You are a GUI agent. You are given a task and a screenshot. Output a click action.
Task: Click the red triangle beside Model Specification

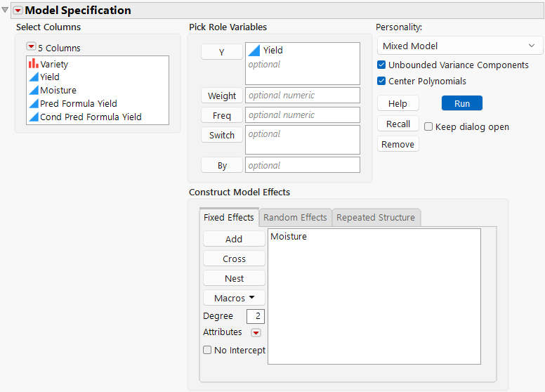pyautogui.click(x=18, y=11)
